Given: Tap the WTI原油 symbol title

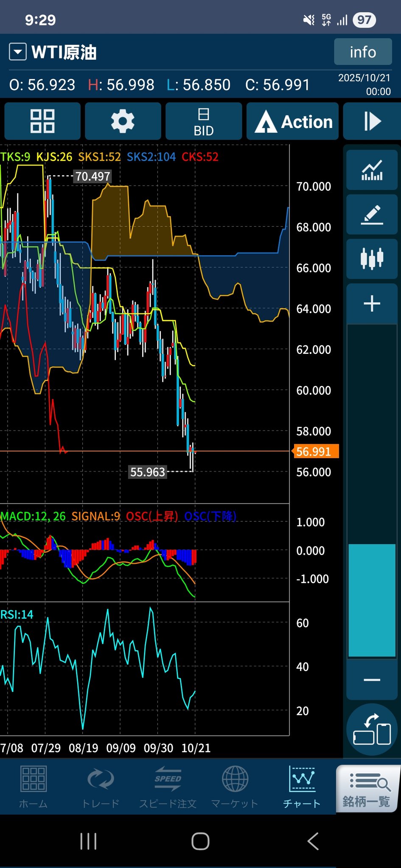Looking at the screenshot, I should click(x=64, y=52).
